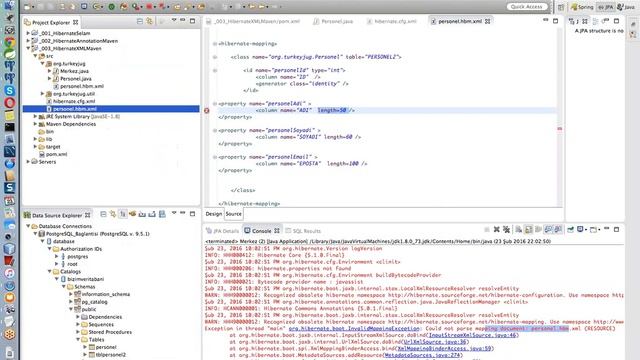
Task: Toggle show console on standard out change
Action: point(548,230)
